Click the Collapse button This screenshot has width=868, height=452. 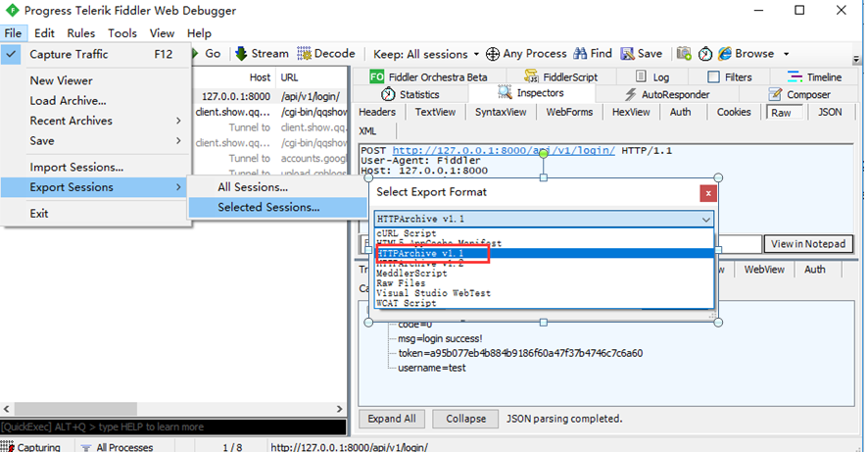(x=466, y=419)
